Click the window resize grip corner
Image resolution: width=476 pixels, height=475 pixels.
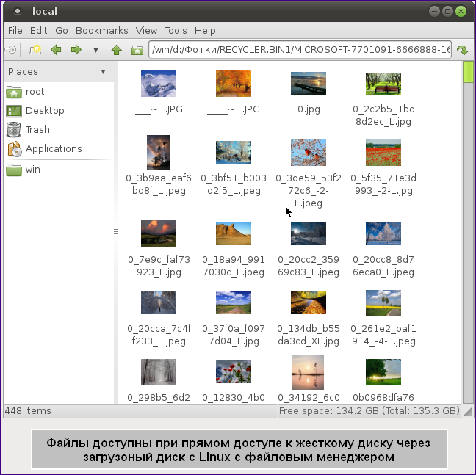pos(468,411)
